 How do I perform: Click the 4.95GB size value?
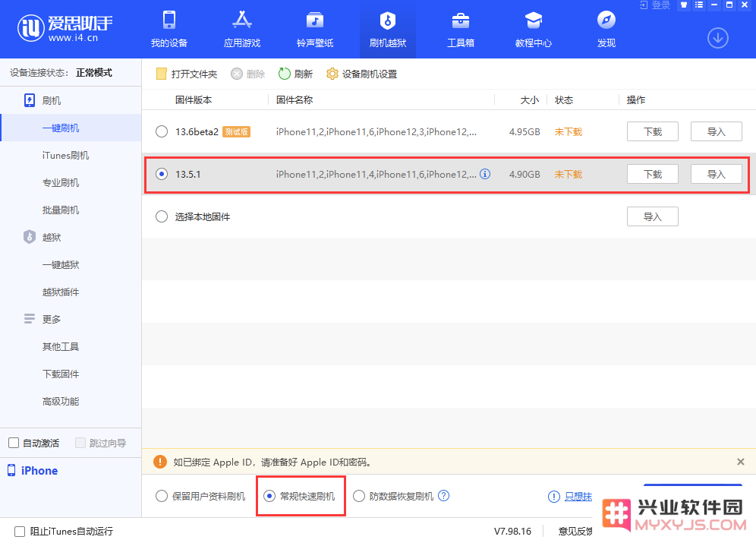point(524,131)
